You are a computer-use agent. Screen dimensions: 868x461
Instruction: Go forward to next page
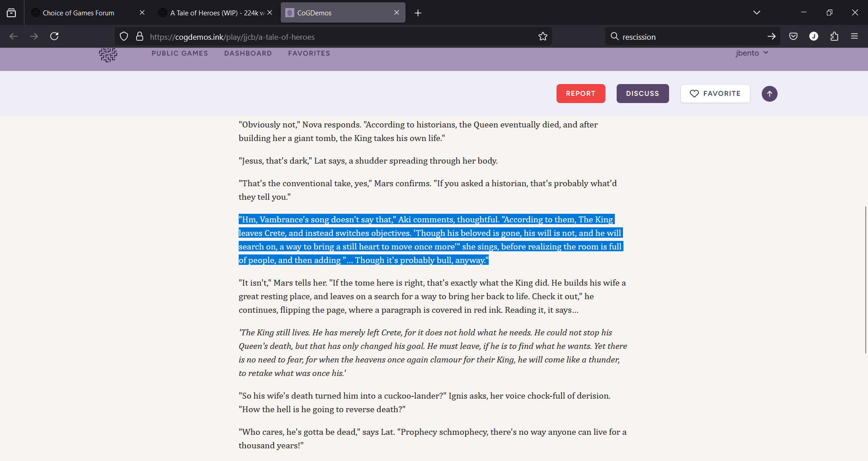coord(34,36)
